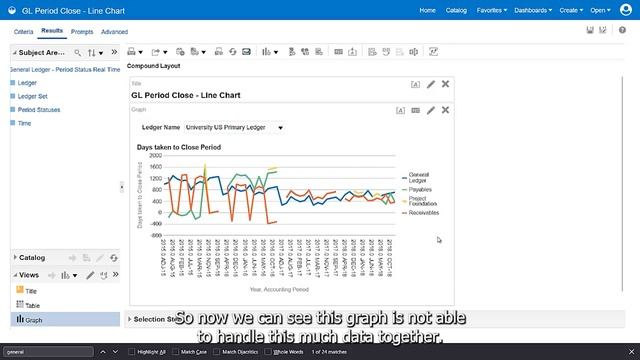
Task: Toggle the Match Case checkbox
Action: 176,351
